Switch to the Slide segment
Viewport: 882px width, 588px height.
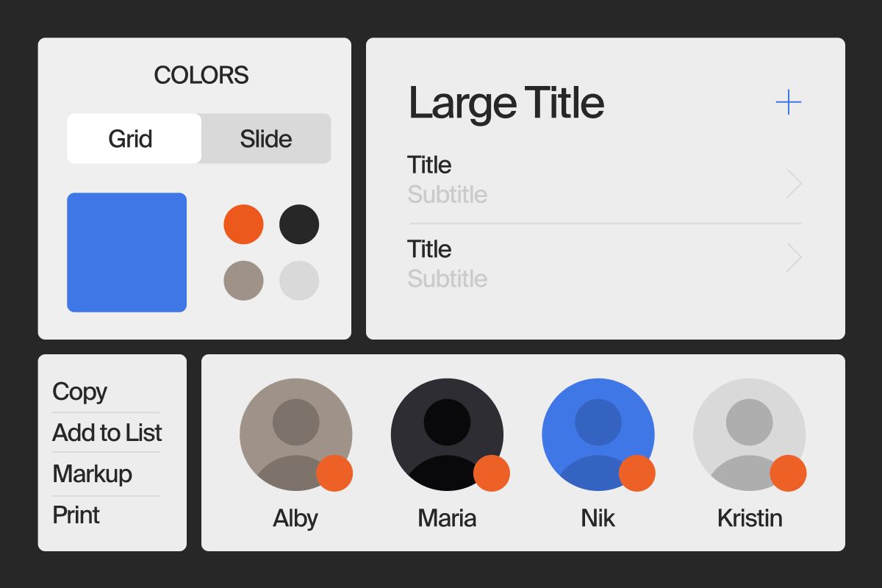[x=265, y=138]
